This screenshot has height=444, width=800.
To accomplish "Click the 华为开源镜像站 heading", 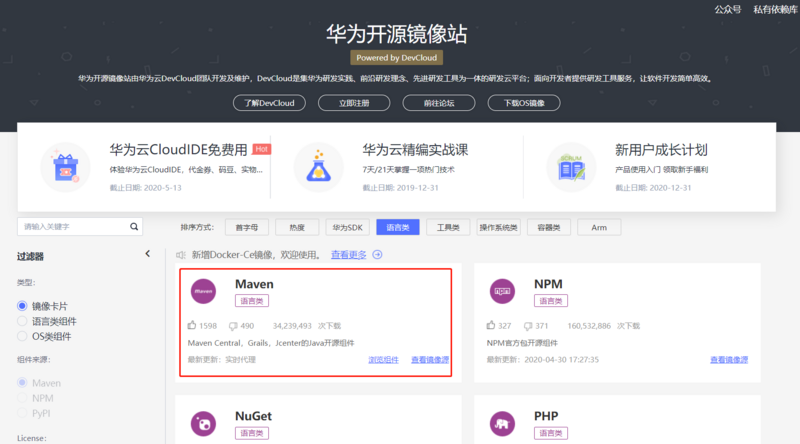I will [x=396, y=34].
